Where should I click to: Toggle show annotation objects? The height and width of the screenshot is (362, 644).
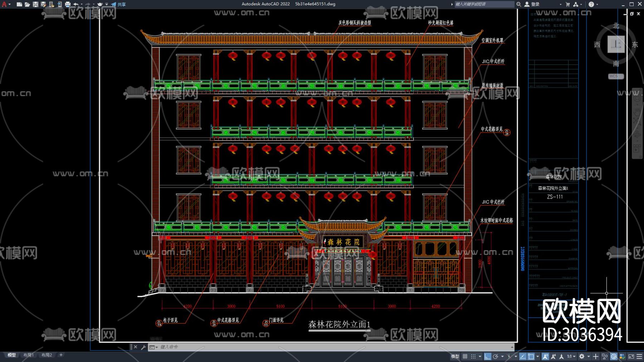click(x=545, y=356)
